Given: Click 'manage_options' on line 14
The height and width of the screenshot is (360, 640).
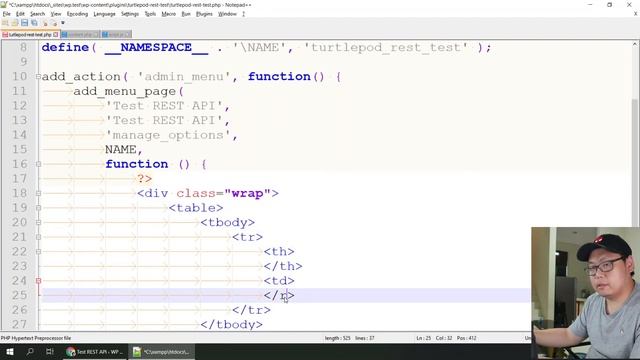Looking at the screenshot, I should [168, 135].
